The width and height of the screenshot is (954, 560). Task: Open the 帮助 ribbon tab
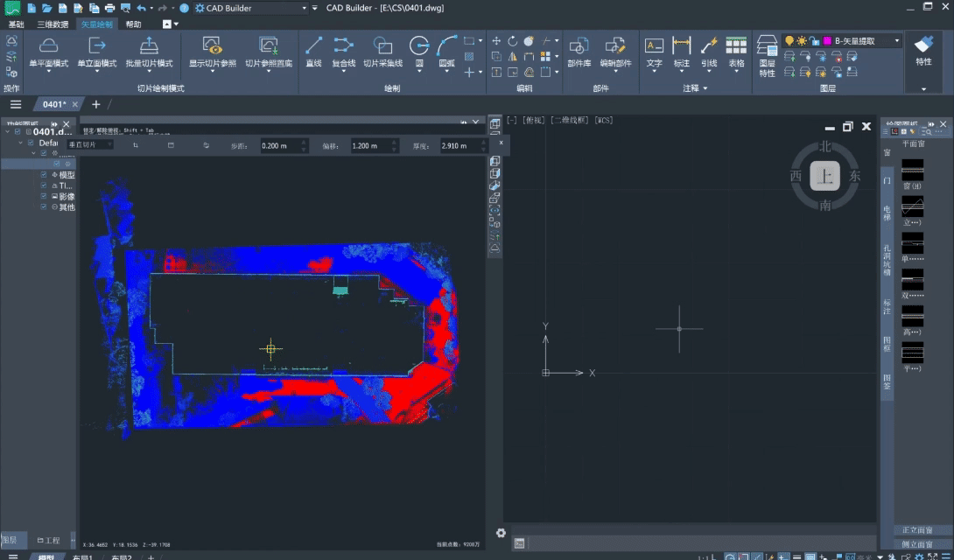tap(133, 24)
